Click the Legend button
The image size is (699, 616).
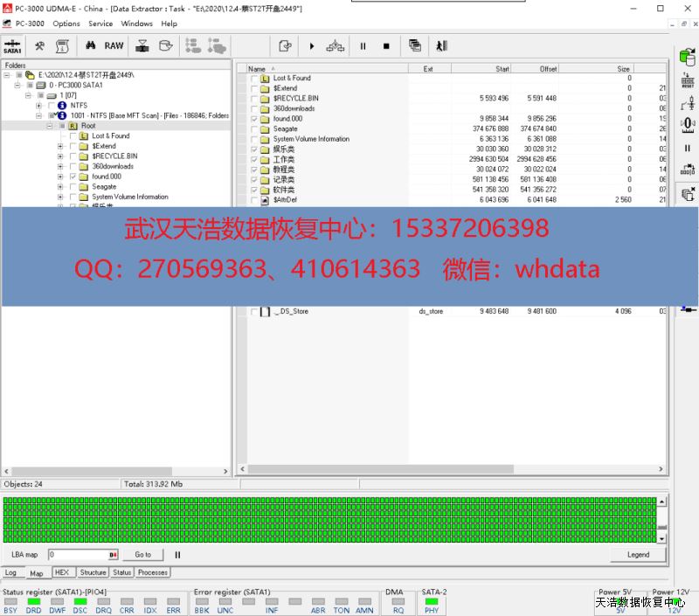[x=638, y=555]
